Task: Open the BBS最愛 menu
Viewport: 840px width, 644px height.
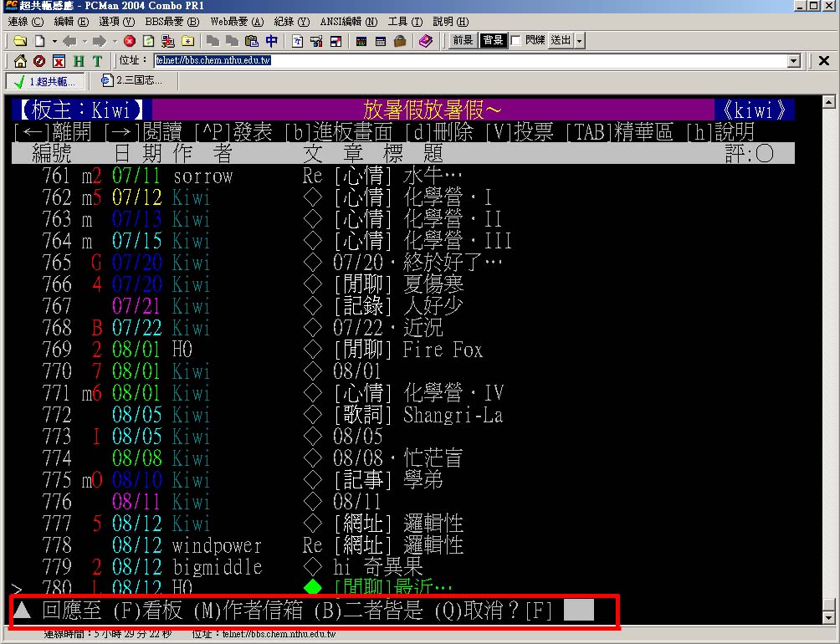Action: coord(176,22)
